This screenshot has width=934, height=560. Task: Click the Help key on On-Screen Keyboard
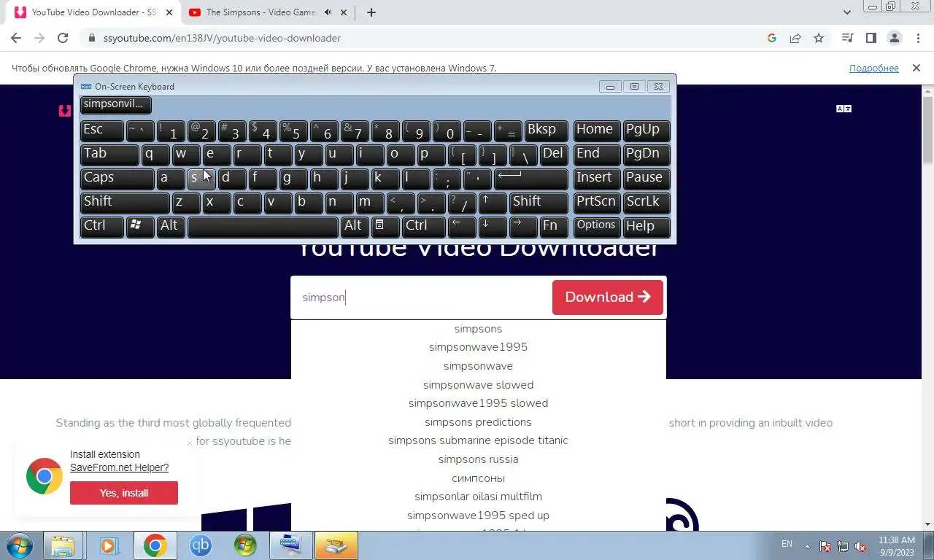tap(647, 226)
